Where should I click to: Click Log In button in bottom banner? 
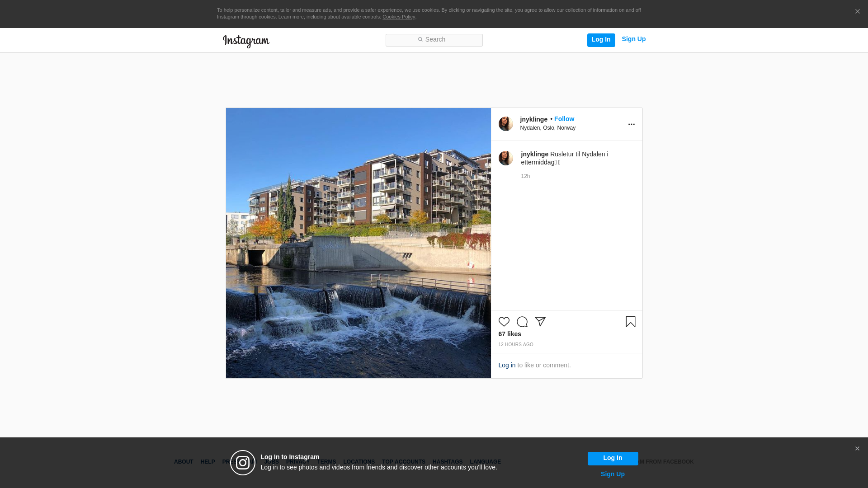(x=613, y=458)
